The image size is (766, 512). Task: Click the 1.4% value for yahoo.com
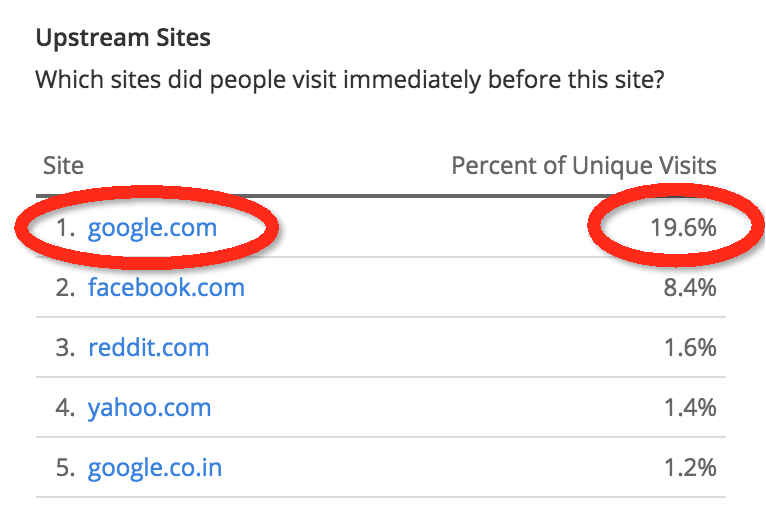coord(688,408)
